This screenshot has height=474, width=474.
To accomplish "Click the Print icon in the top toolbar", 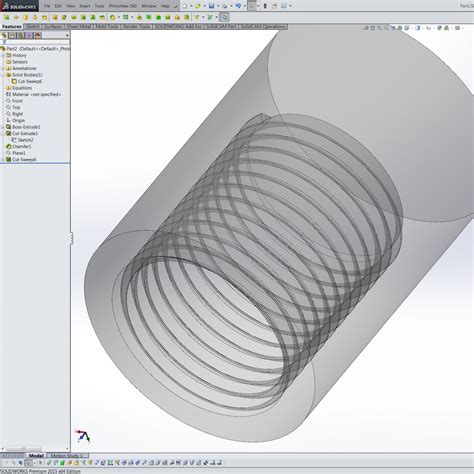I will coord(225,6).
